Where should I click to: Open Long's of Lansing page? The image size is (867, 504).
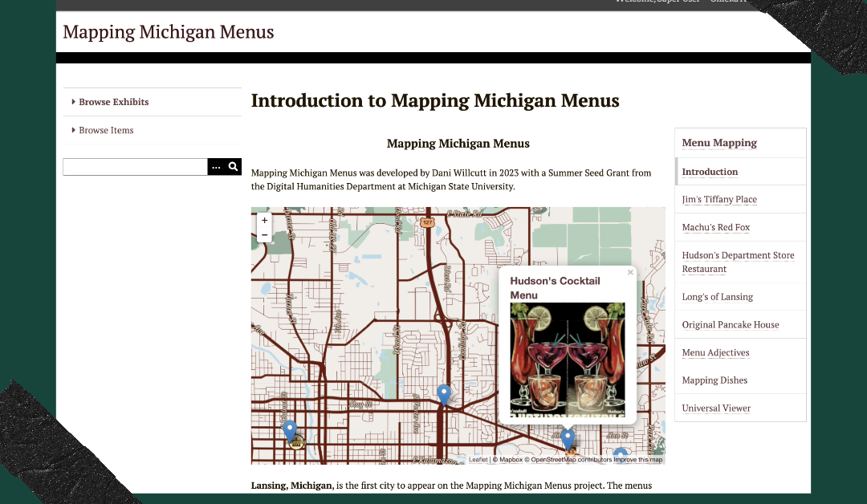pos(717,297)
